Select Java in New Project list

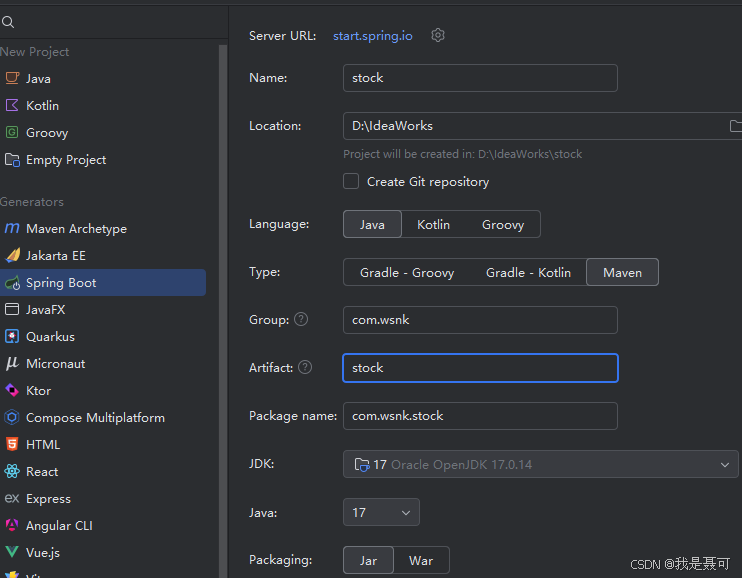(103, 78)
